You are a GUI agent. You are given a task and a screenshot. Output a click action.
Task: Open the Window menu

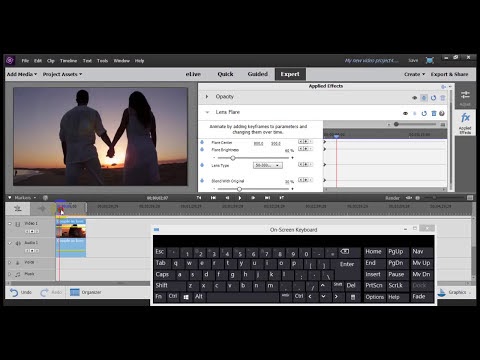pos(122,61)
